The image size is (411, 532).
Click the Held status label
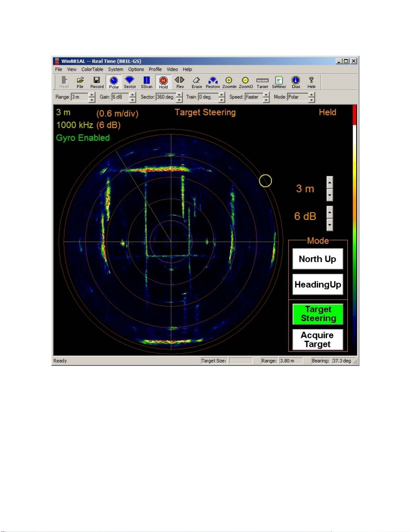(327, 112)
